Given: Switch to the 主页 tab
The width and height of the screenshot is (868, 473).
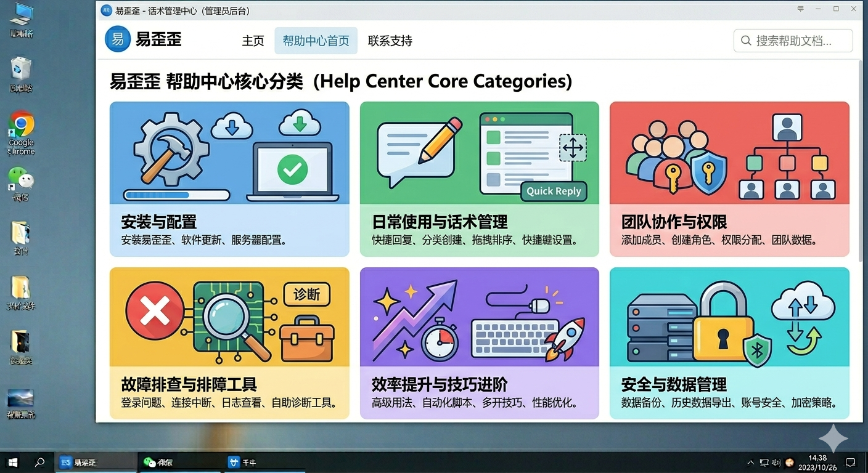Looking at the screenshot, I should pyautogui.click(x=253, y=41).
